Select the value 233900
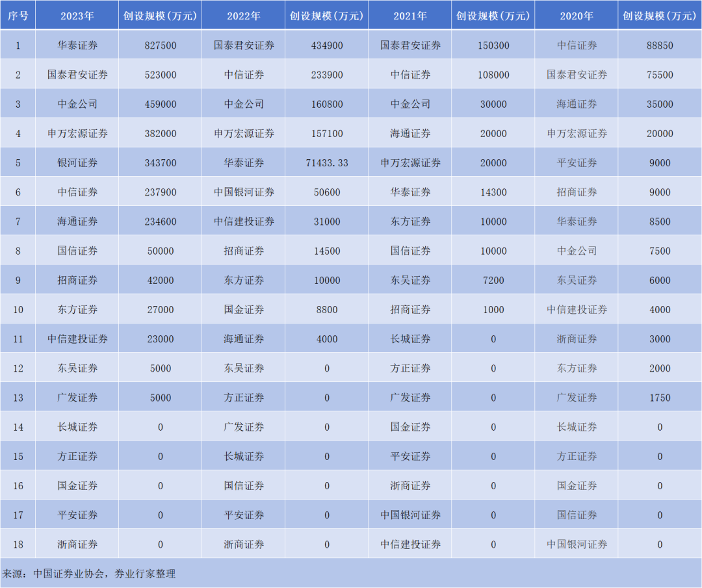Screen dimensions: 702x588 point(327,75)
